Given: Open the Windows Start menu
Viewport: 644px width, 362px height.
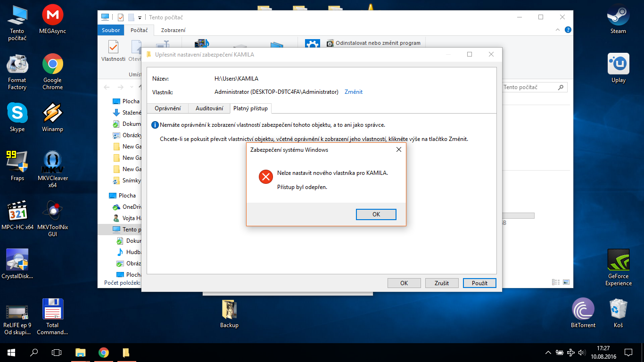Looking at the screenshot, I should [x=11, y=353].
